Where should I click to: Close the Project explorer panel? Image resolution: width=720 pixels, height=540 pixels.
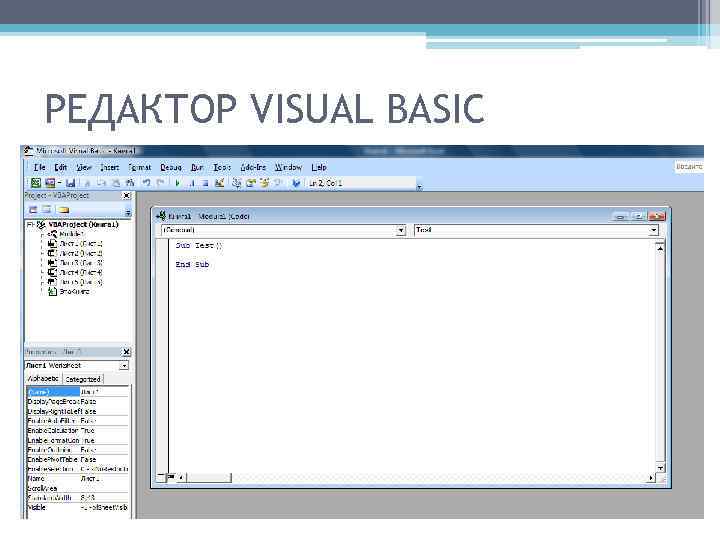coord(127,196)
